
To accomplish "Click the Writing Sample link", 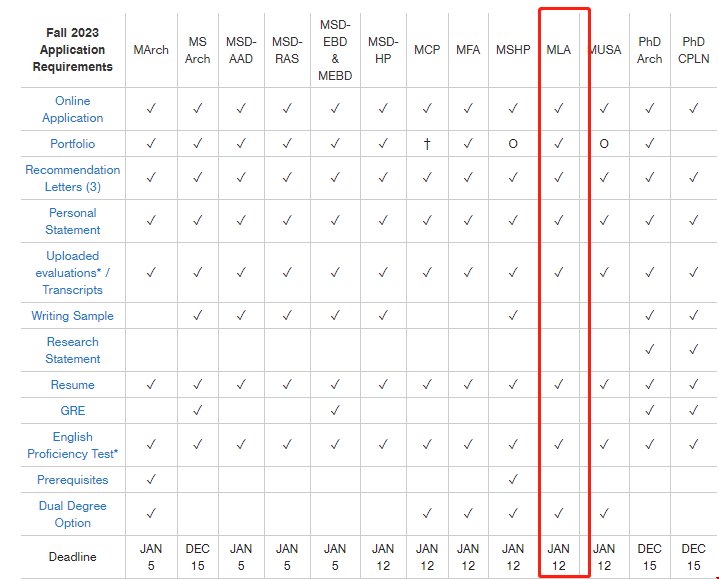I will (72, 316).
